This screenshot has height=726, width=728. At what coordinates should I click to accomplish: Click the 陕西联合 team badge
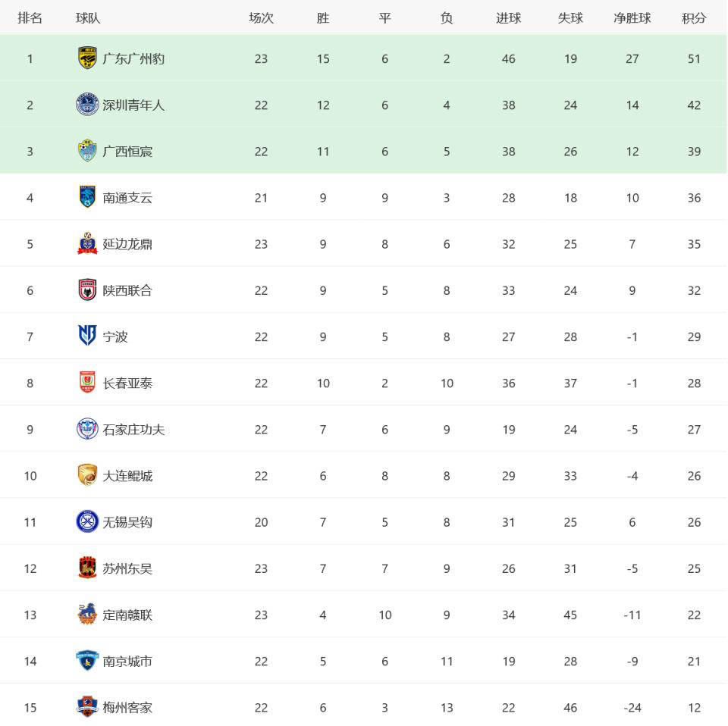(87, 290)
